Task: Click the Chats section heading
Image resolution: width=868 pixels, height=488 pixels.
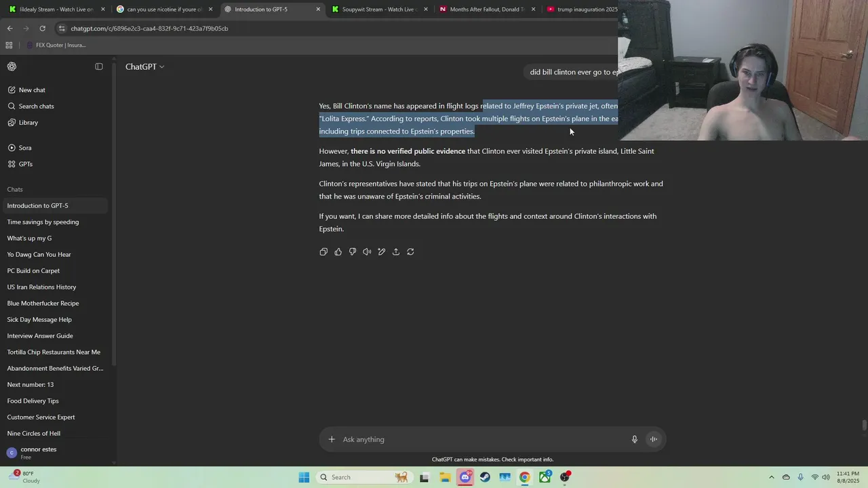Action: [x=15, y=189]
